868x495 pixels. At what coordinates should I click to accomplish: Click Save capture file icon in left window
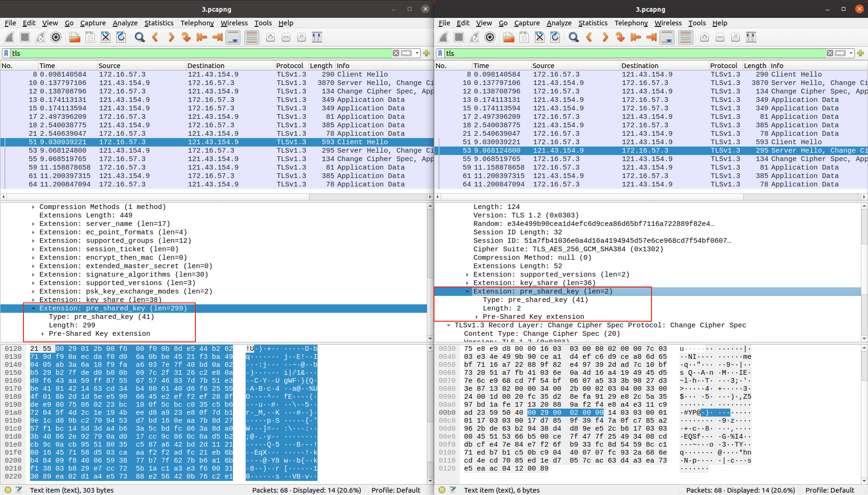[90, 37]
